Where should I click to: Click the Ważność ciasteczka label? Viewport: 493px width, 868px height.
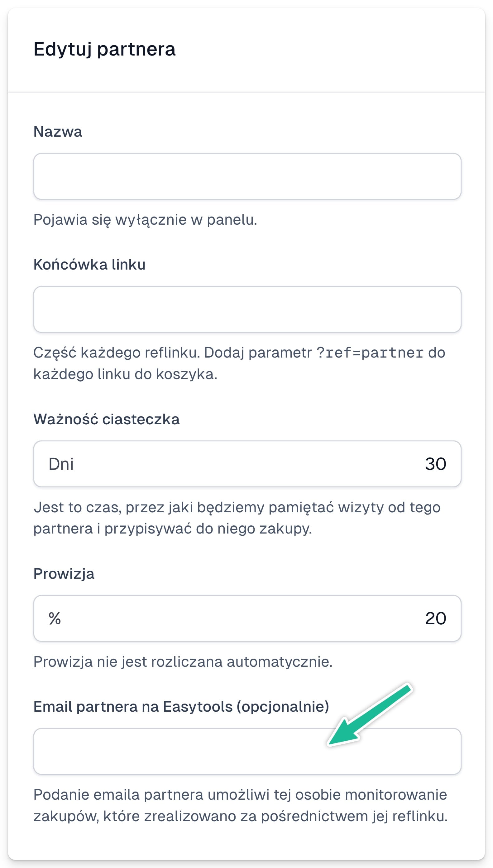coord(106,419)
